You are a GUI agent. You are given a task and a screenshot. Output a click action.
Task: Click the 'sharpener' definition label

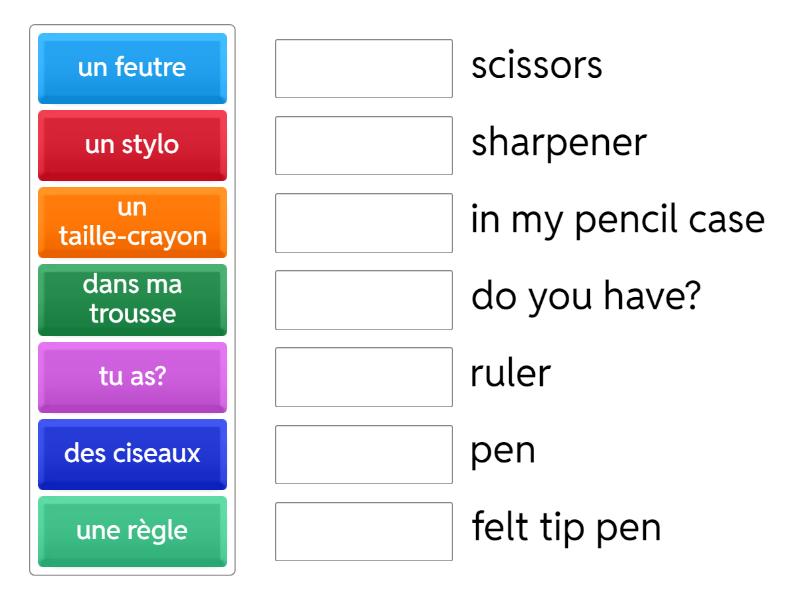pyautogui.click(x=559, y=144)
